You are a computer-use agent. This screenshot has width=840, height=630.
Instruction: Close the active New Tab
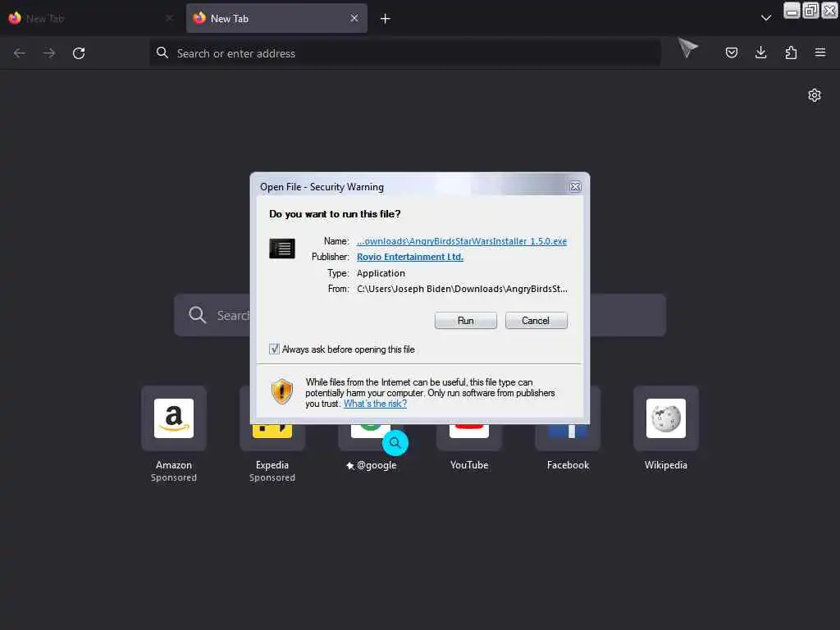(x=354, y=18)
